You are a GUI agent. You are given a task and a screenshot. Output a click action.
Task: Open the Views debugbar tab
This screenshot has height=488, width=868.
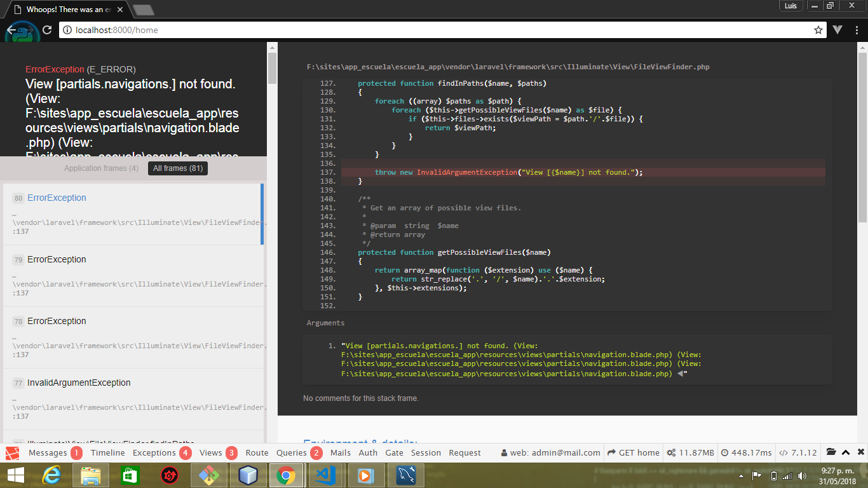(218, 453)
